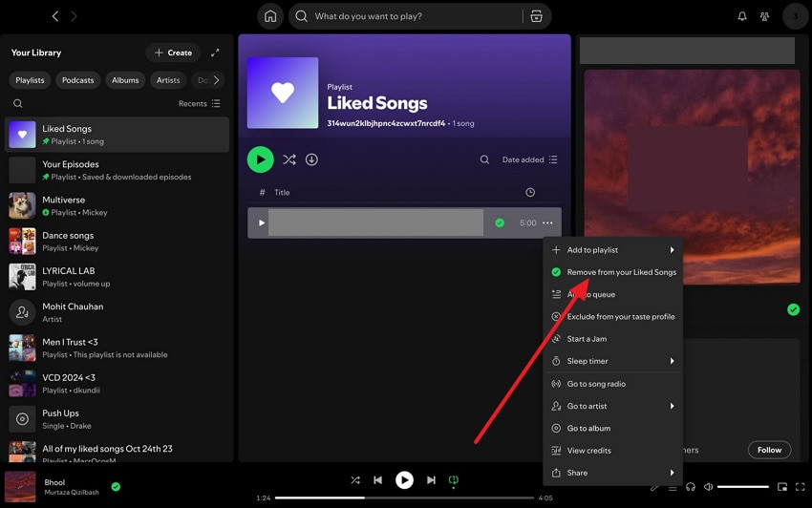Download the Liked Songs playlist
Screen dimensions: 812x508
click(x=311, y=159)
